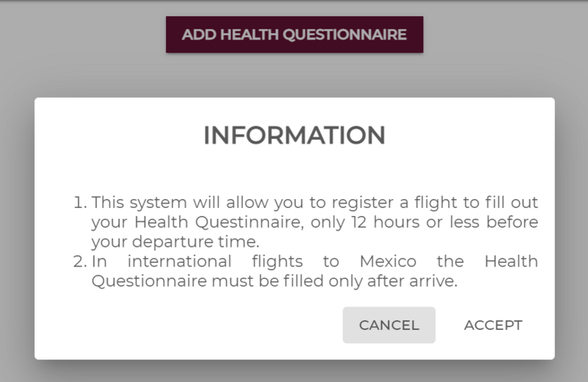
Task: Click the list number "1." marker
Action: coord(80,202)
